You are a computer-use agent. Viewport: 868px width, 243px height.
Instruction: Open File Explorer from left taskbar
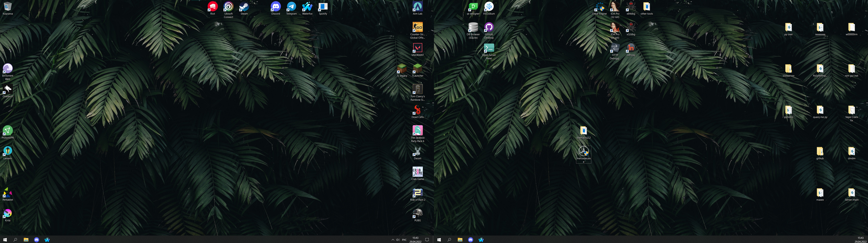pyautogui.click(x=26, y=240)
